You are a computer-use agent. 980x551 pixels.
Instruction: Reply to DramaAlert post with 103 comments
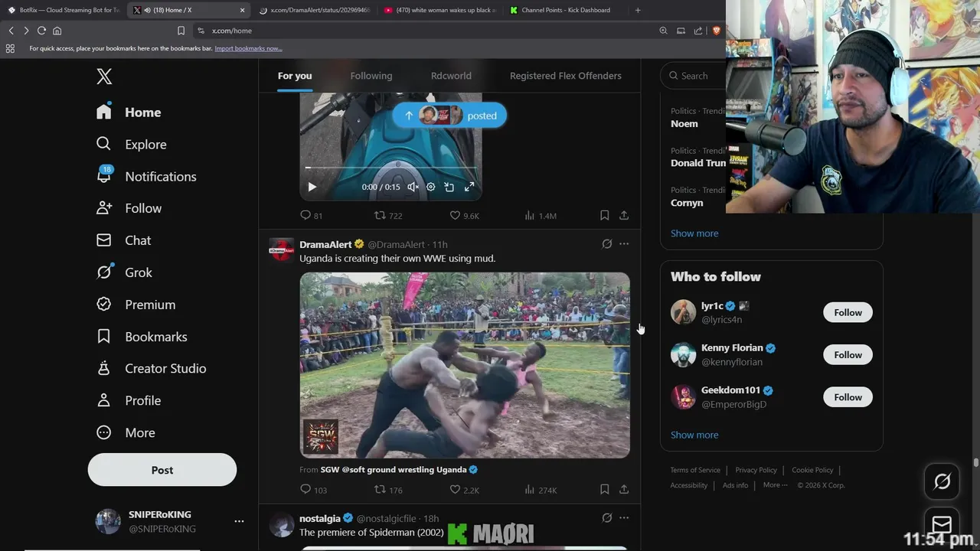[x=313, y=490]
